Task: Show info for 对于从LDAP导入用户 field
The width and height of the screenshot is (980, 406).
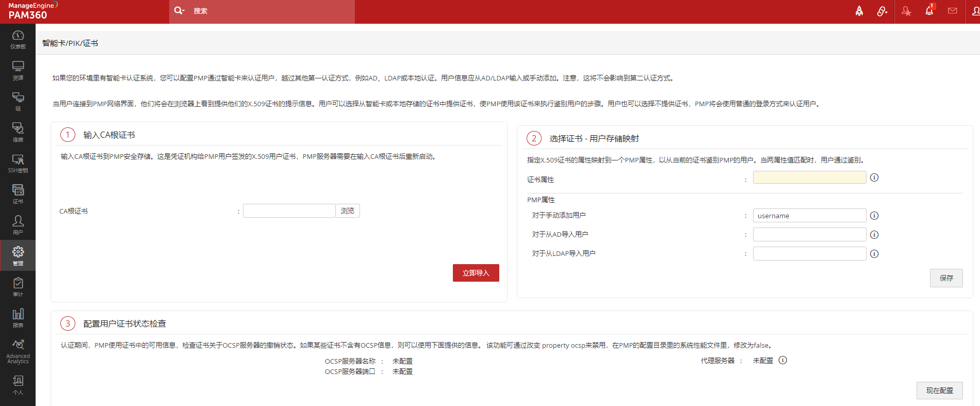Action: point(874,254)
